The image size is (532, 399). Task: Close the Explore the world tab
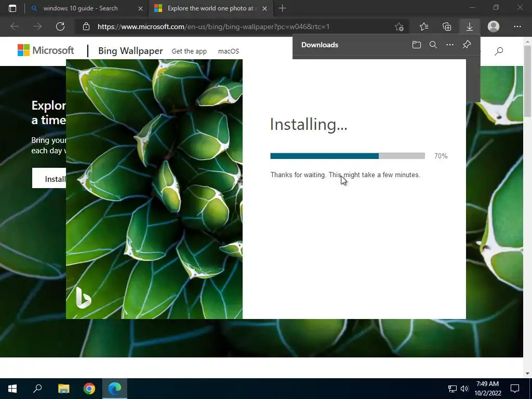tap(264, 8)
